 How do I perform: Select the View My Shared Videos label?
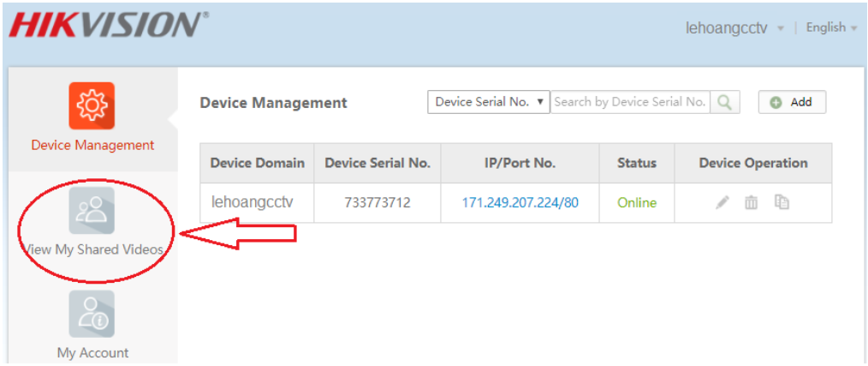pyautogui.click(x=92, y=250)
